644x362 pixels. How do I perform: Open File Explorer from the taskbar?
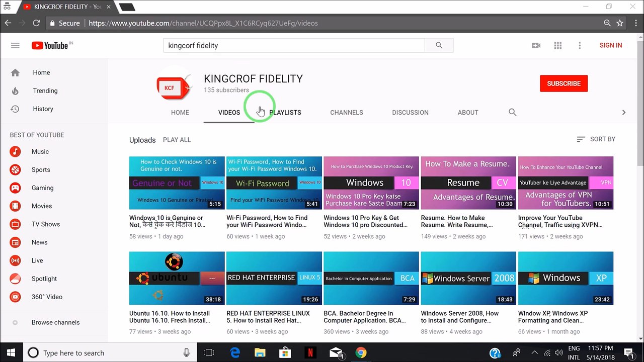coord(260,352)
